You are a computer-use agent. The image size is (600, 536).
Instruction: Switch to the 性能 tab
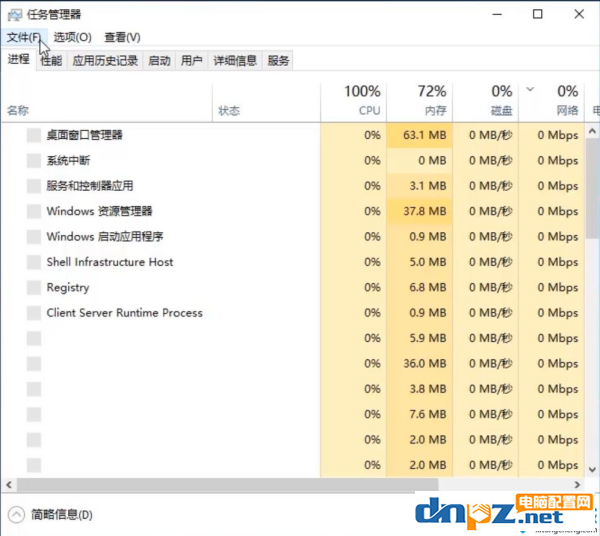(x=51, y=60)
